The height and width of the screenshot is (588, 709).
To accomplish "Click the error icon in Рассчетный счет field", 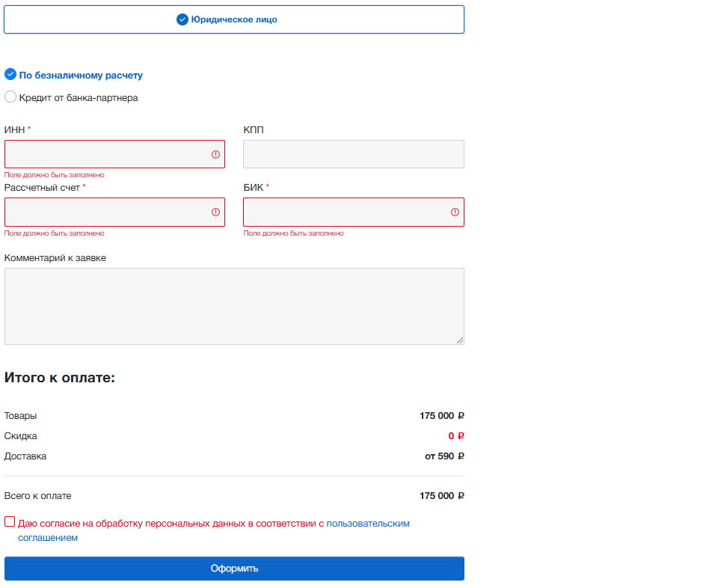I will click(215, 212).
